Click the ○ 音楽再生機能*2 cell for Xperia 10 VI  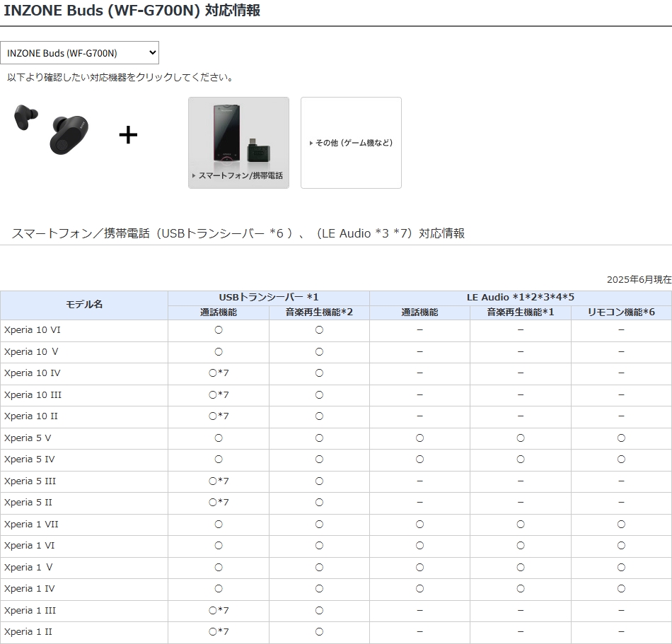[319, 330]
